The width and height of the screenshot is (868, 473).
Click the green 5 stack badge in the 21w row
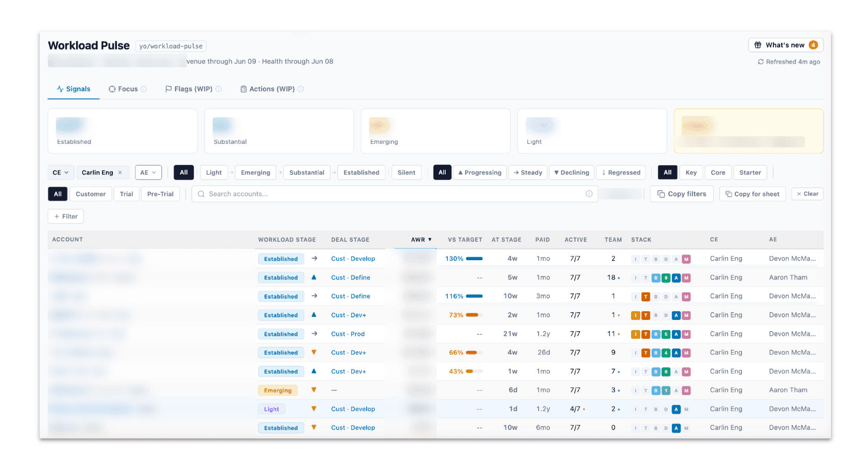[x=666, y=334]
